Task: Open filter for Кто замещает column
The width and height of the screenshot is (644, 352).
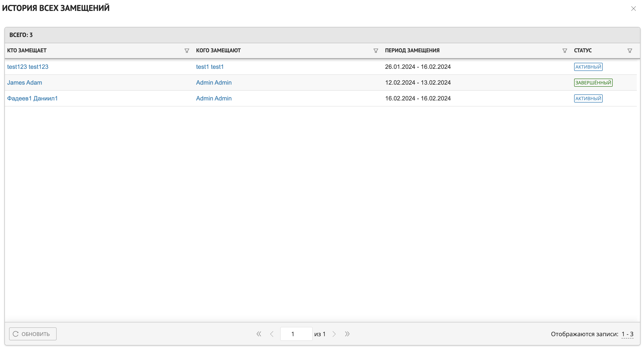Action: (186, 51)
